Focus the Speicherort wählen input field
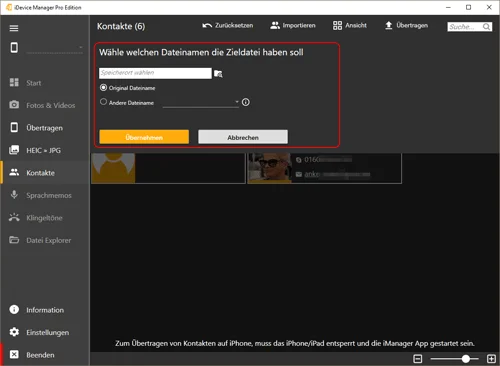Image resolution: width=500 pixels, height=366 pixels. pos(155,73)
